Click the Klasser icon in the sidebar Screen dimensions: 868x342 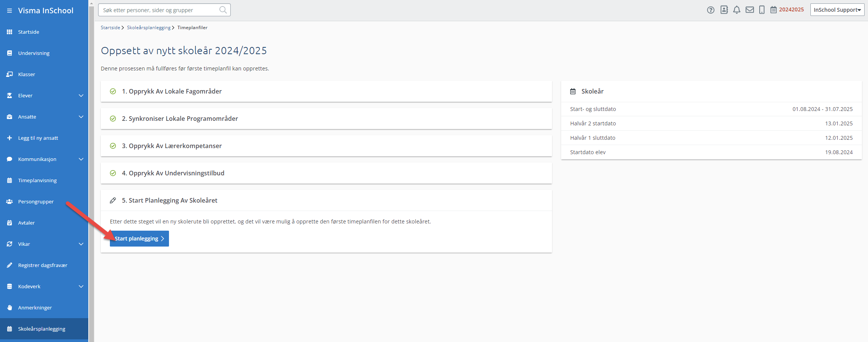(x=9, y=74)
